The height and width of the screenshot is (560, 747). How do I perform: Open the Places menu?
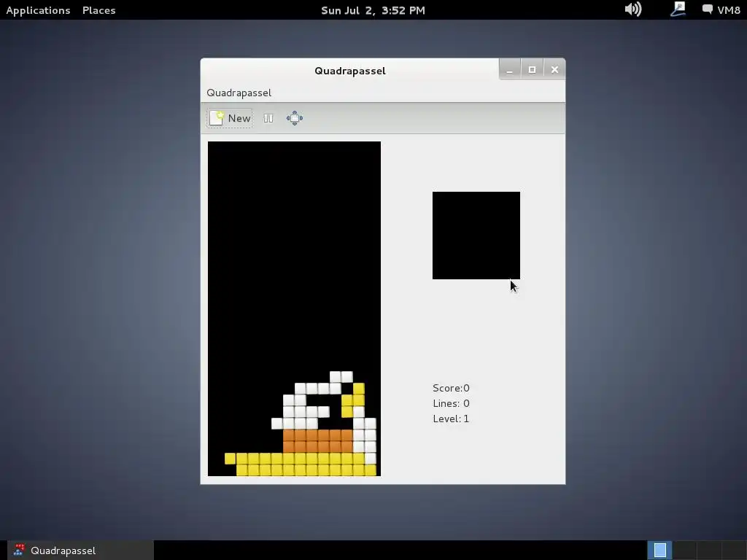[99, 10]
